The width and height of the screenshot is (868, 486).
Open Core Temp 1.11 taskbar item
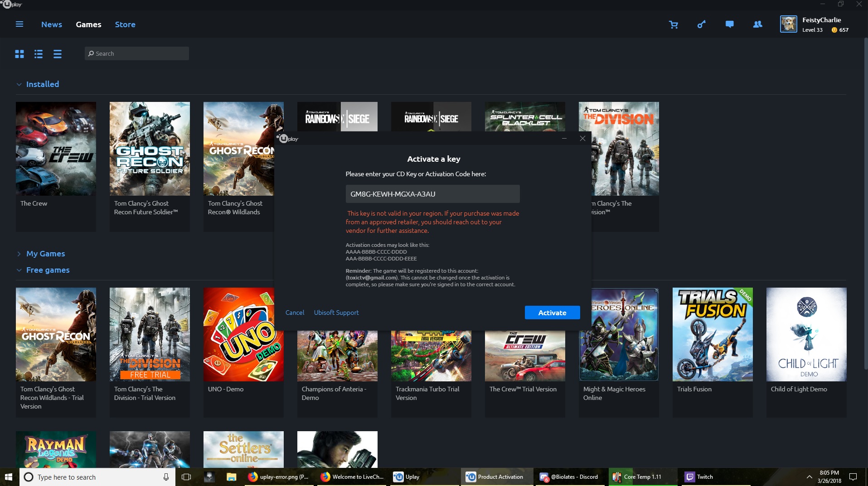(642, 477)
